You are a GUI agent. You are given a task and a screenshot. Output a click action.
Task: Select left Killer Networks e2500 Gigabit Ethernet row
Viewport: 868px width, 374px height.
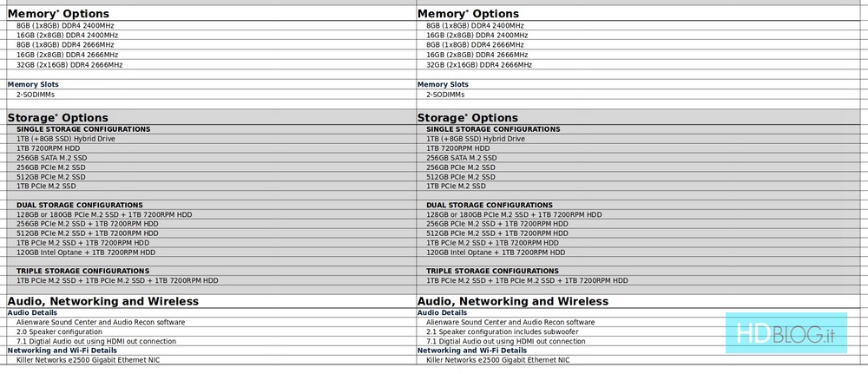point(88,359)
